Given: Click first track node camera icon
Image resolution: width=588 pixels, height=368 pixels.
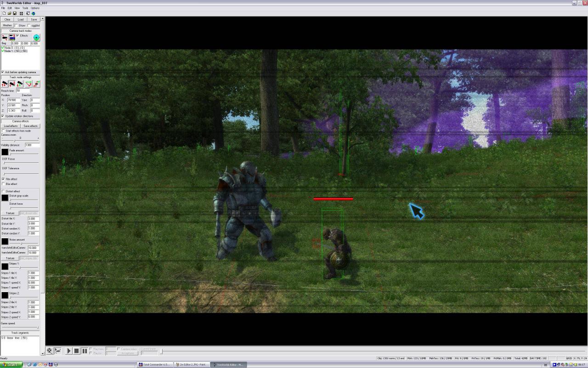Looking at the screenshot, I should (5, 84).
